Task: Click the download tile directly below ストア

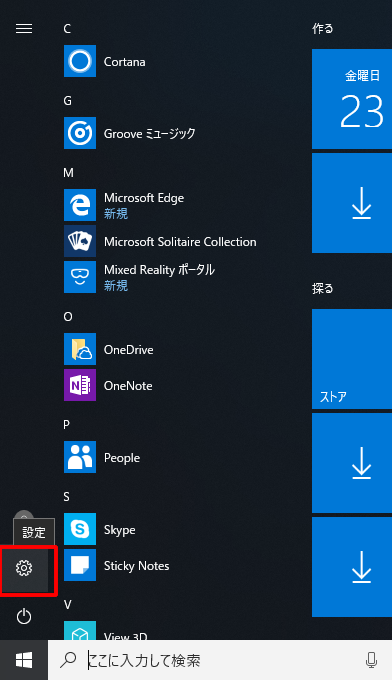Action: tap(352, 463)
